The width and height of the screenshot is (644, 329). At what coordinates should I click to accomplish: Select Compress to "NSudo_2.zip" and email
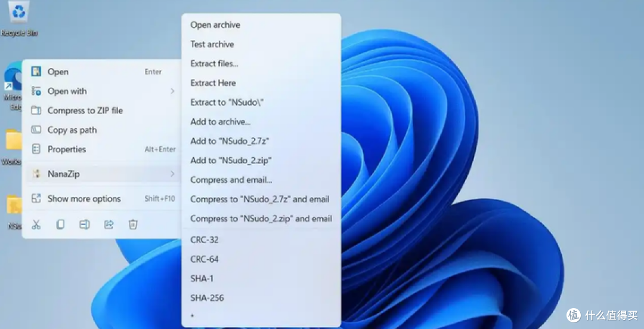point(261,219)
